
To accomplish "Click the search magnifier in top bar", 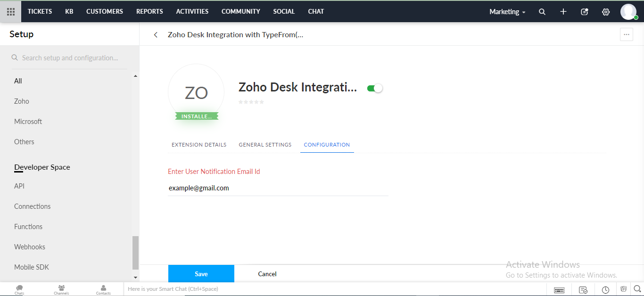I will pos(542,12).
